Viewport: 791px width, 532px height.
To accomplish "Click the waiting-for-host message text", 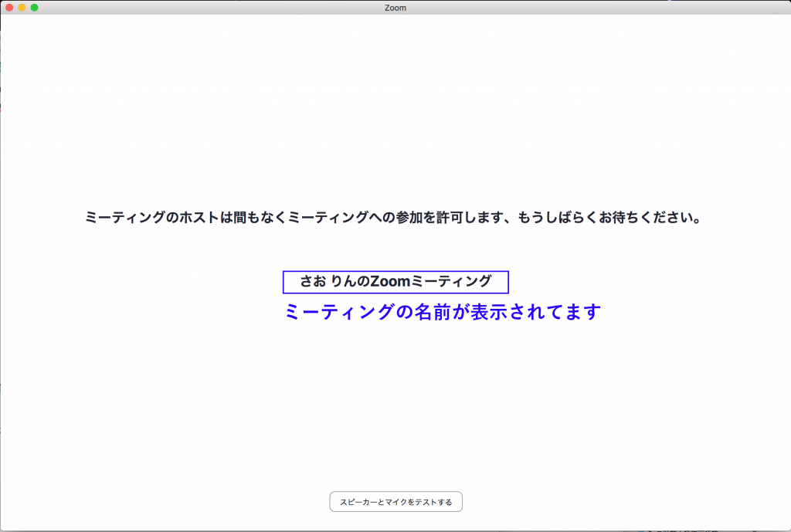I will (393, 218).
